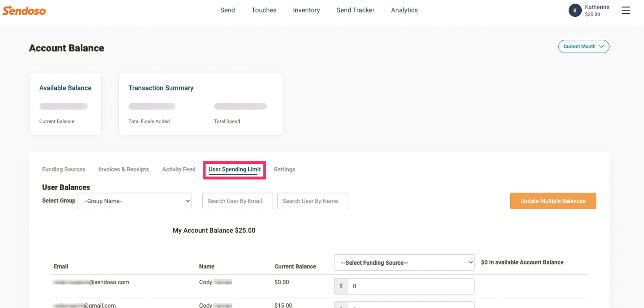The image size is (644, 308).
Task: Focus the Search User By Name field
Action: pyautogui.click(x=312, y=201)
